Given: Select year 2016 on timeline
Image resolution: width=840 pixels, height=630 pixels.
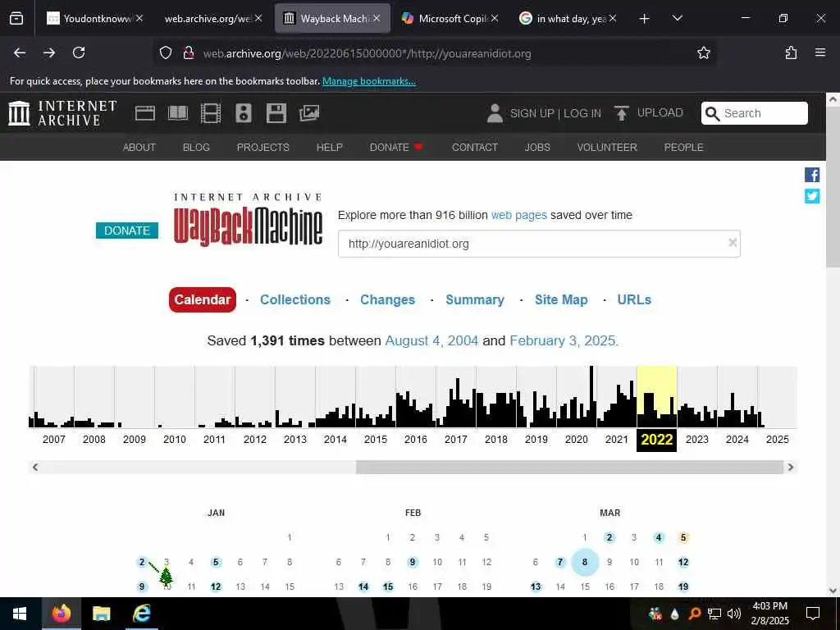Looking at the screenshot, I should pyautogui.click(x=416, y=440).
